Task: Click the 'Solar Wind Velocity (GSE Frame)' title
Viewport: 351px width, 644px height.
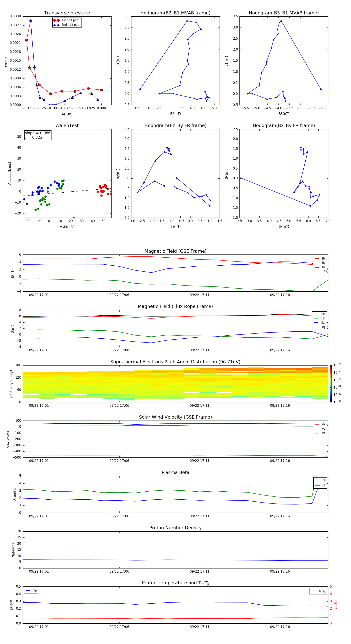Action: coord(175,417)
